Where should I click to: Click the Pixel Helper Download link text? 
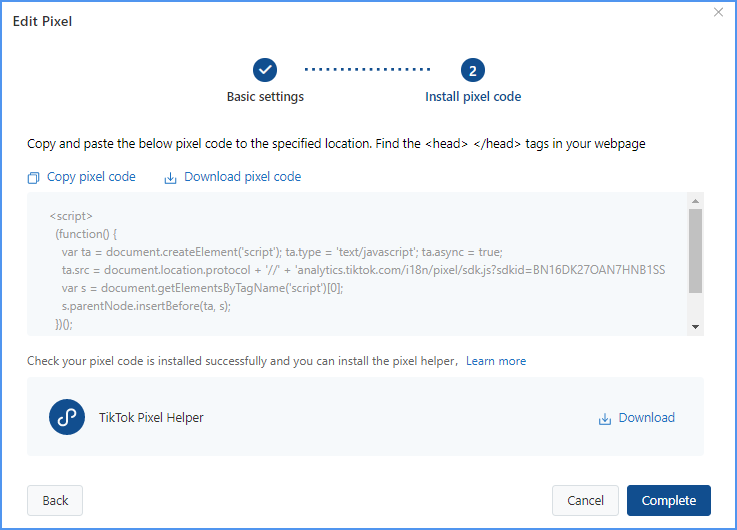click(646, 418)
